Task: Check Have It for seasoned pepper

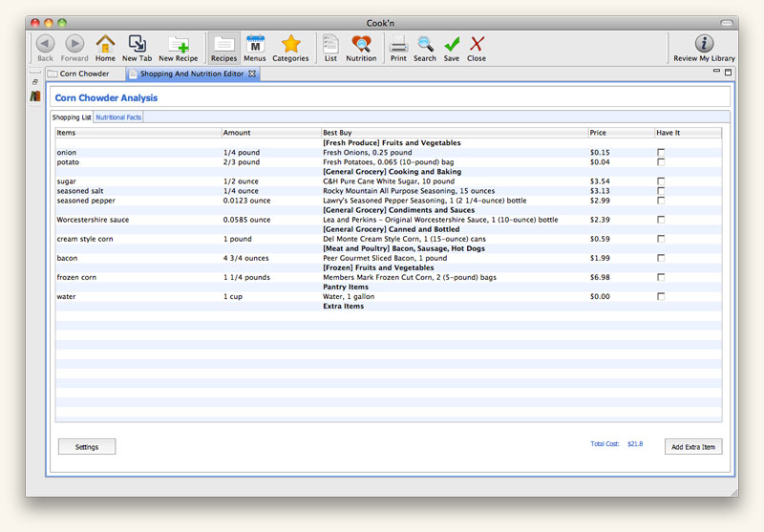Action: [661, 201]
